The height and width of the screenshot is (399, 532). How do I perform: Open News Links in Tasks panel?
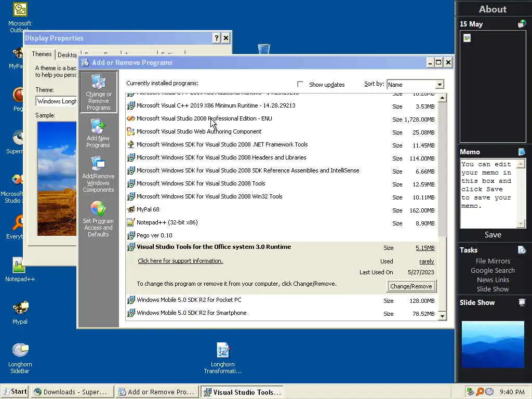pyautogui.click(x=493, y=280)
